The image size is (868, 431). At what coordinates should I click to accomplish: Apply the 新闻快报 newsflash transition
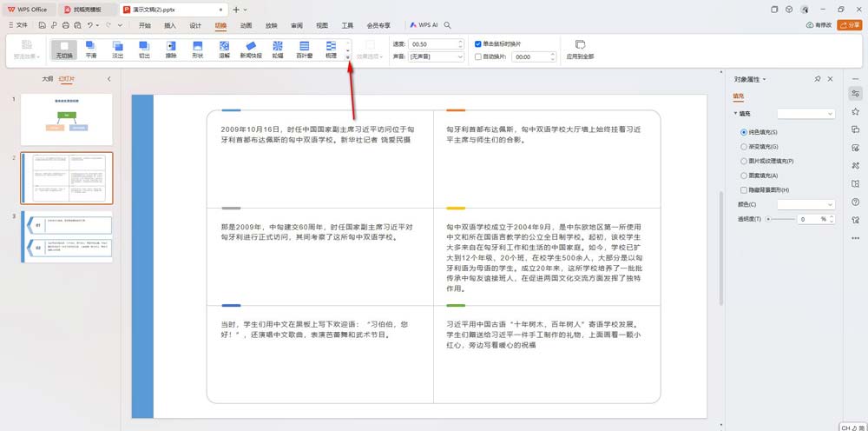[251, 50]
